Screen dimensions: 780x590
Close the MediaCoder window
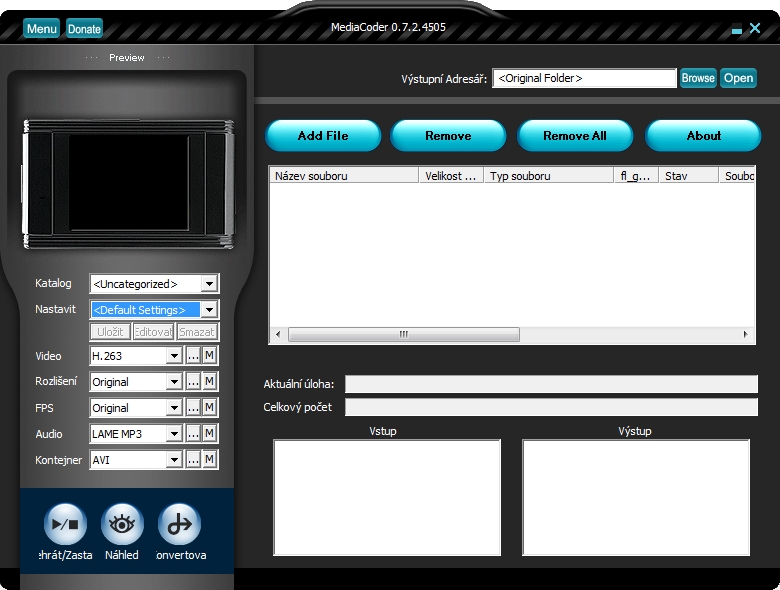[755, 28]
